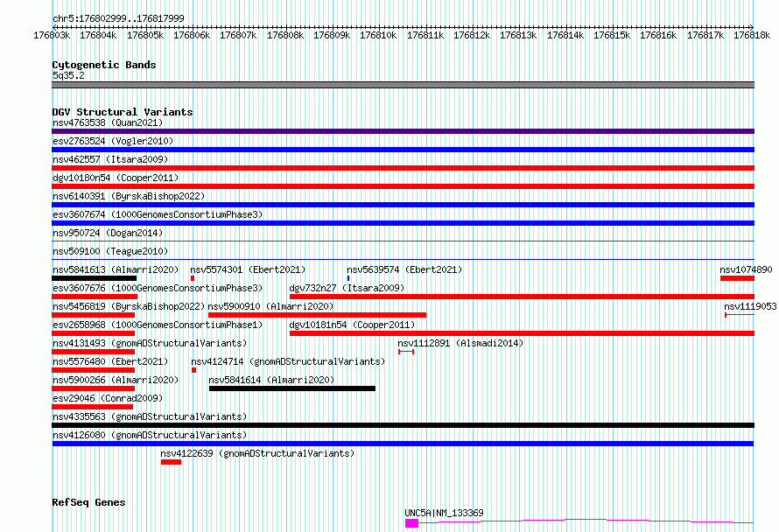Screen dimensions: 779x532
Task: Select the nsv509100 (Teague2010) label
Action: pos(110,251)
